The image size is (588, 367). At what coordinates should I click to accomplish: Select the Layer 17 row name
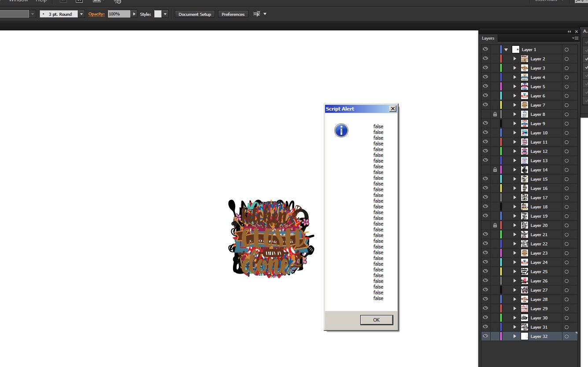[539, 198]
